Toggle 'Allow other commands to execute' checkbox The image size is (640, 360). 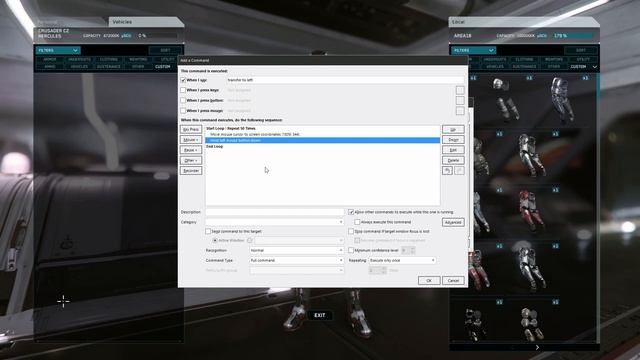tap(351, 212)
